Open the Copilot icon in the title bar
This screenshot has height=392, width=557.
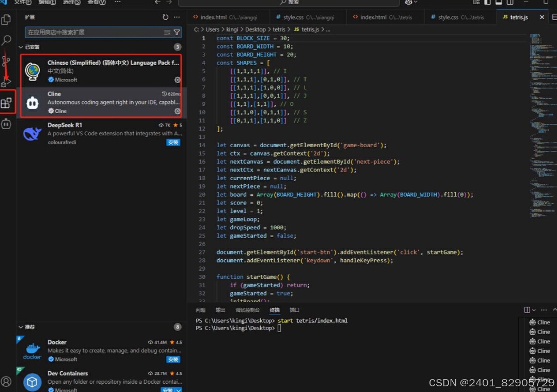coord(408,2)
